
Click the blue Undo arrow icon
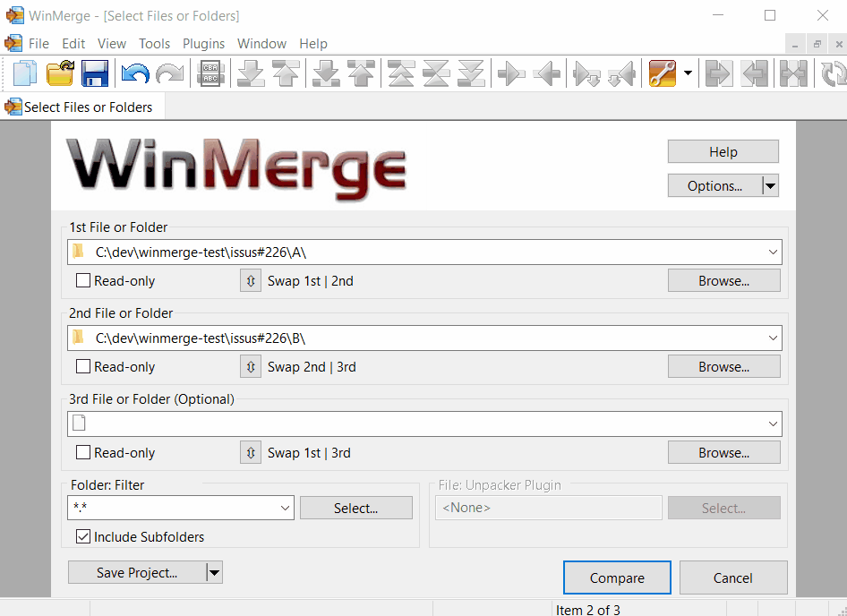pyautogui.click(x=135, y=73)
